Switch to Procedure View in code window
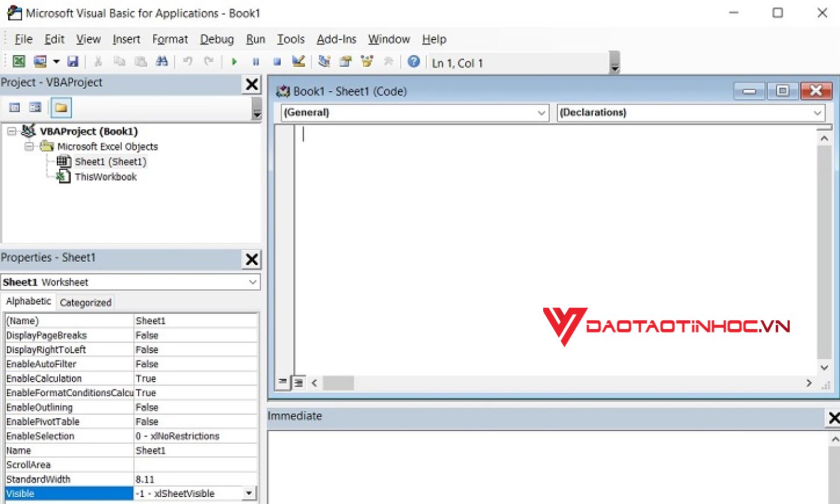 (x=283, y=382)
